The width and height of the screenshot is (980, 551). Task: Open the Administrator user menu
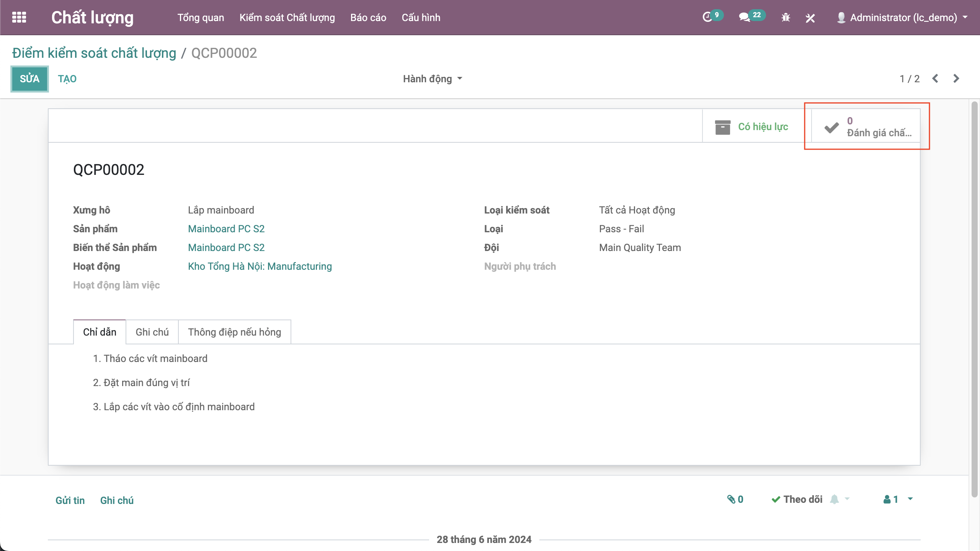(x=903, y=18)
